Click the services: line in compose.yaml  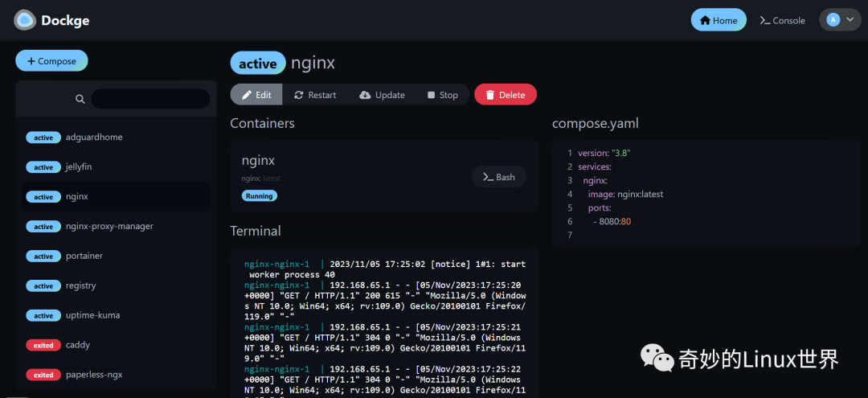(595, 166)
